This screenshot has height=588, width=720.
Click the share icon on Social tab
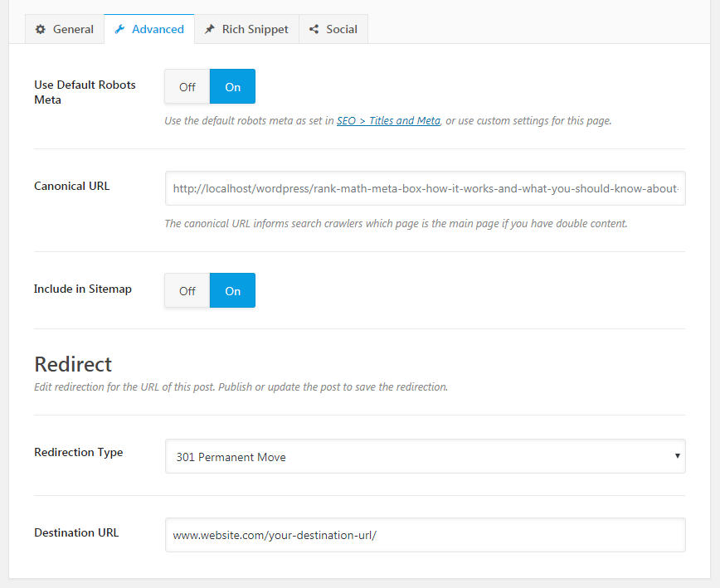click(x=314, y=29)
